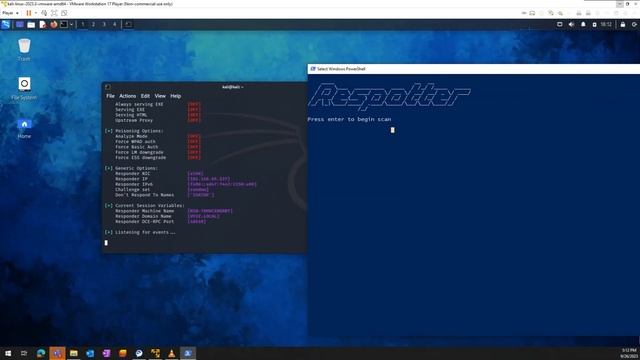Open VLC media player from taskbar

click(171, 353)
